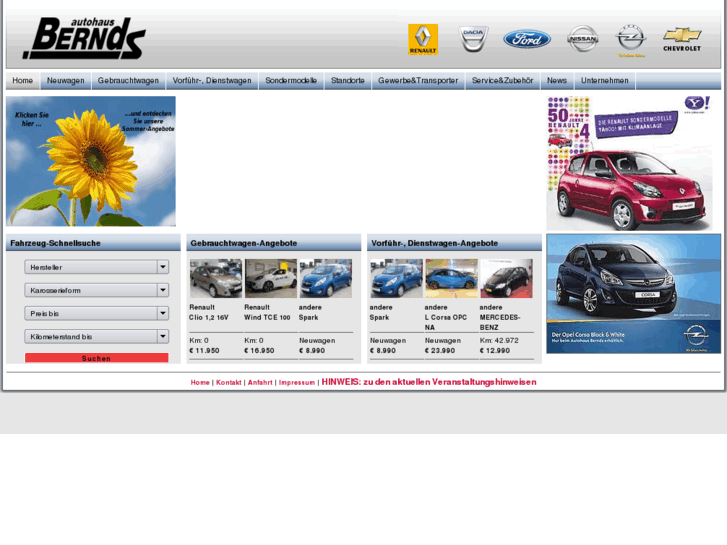Open Service&Zubehör menu item
Screen dimensions: 727x545
(503, 81)
